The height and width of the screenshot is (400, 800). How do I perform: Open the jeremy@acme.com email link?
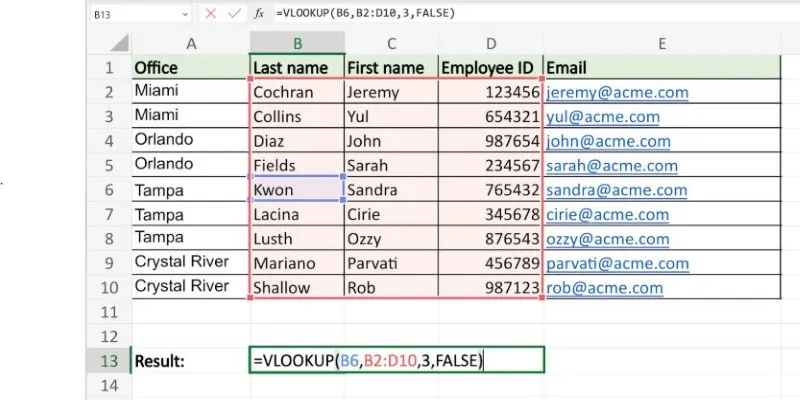617,93
